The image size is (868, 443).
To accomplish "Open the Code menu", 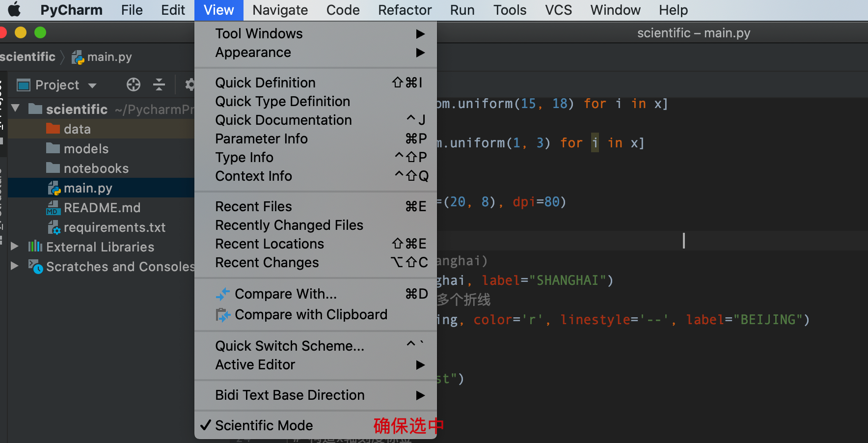I will 343,10.
